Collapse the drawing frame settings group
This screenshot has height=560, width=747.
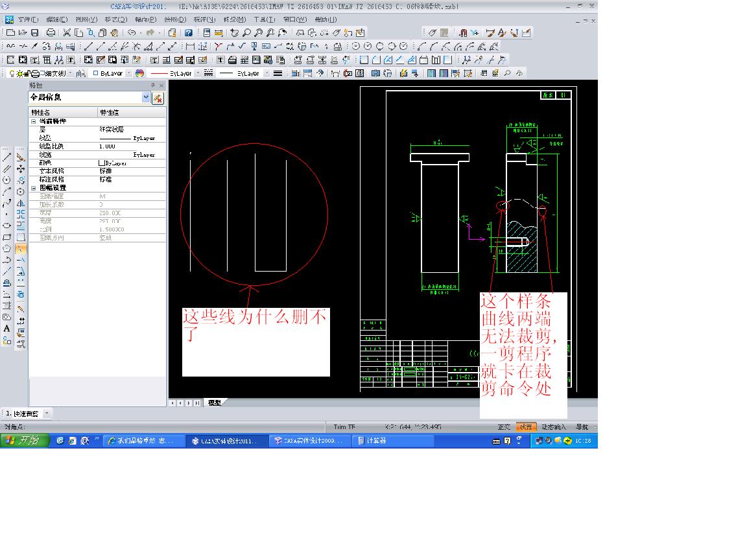[x=33, y=188]
